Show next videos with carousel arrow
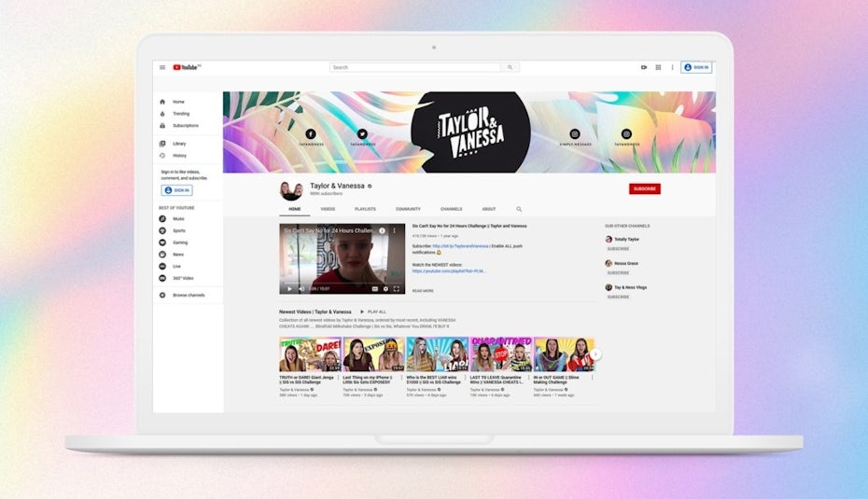 (596, 354)
